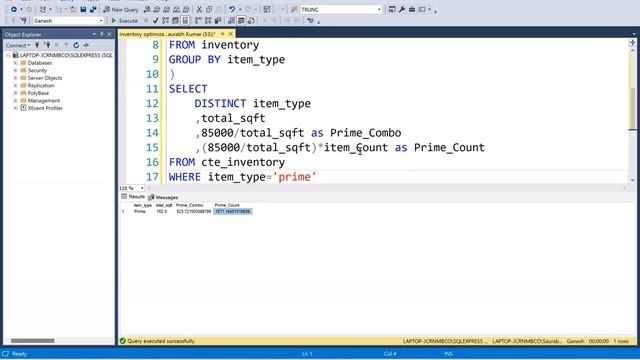
Task: Click the Include Client Statistics icon
Action: pos(218,20)
